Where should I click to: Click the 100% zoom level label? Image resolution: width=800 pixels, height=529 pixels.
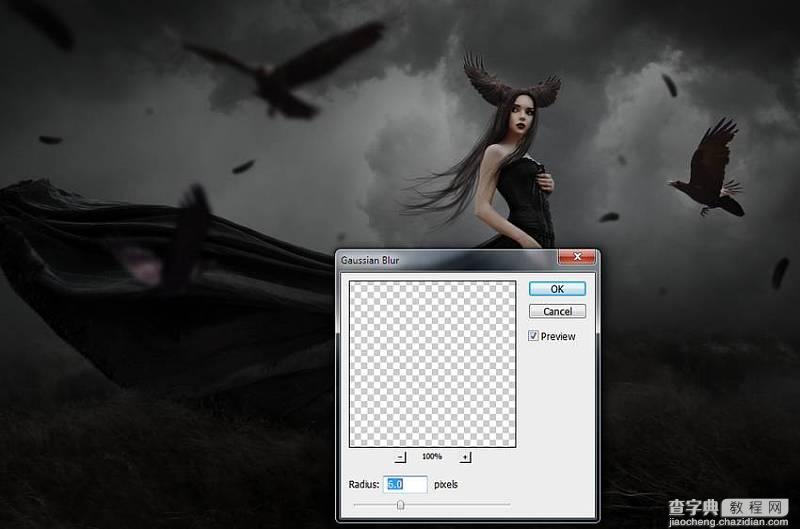432,457
